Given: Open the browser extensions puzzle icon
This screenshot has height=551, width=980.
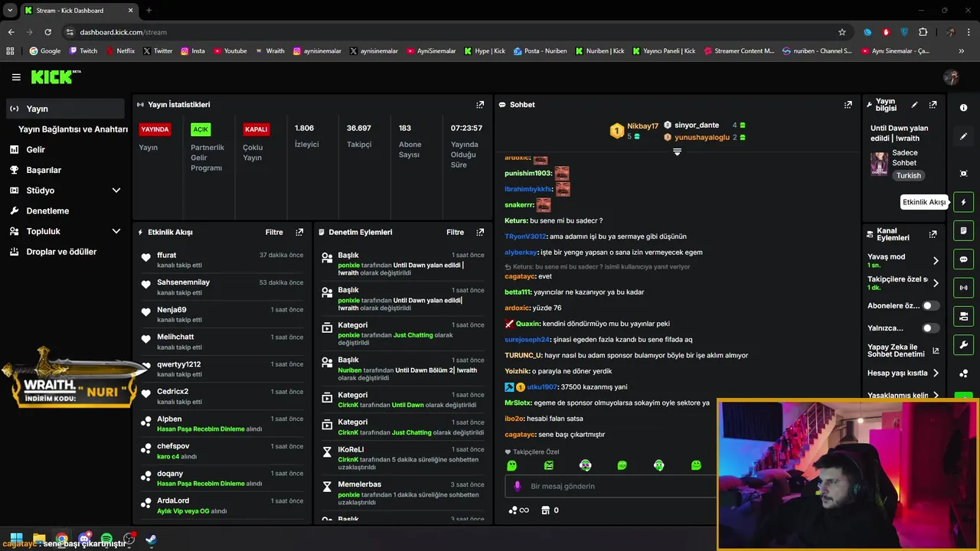Looking at the screenshot, I should pos(923,32).
